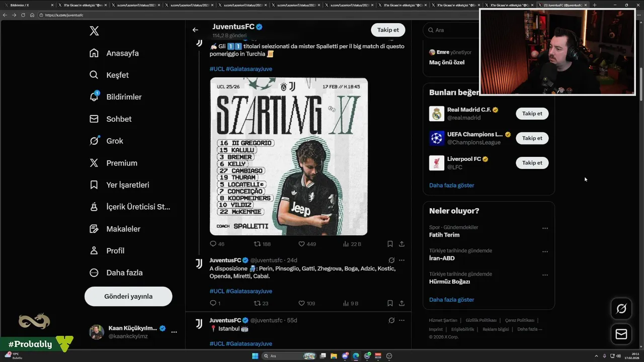The image size is (644, 362).
Task: Open floating Grok button at bottom right
Action: 621,309
